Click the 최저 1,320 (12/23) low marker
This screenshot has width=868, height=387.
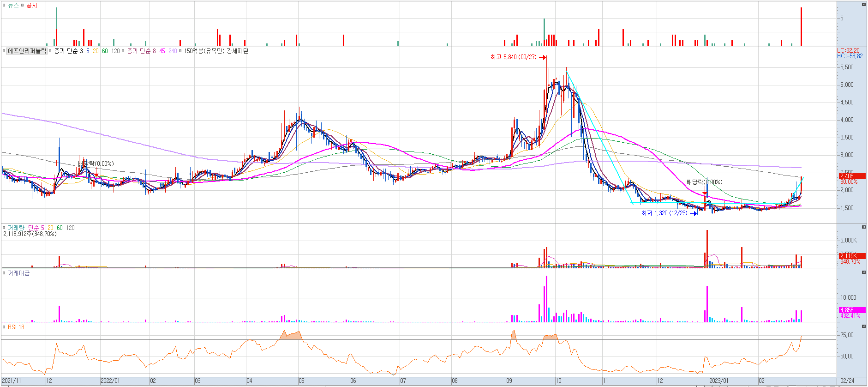(x=669, y=213)
